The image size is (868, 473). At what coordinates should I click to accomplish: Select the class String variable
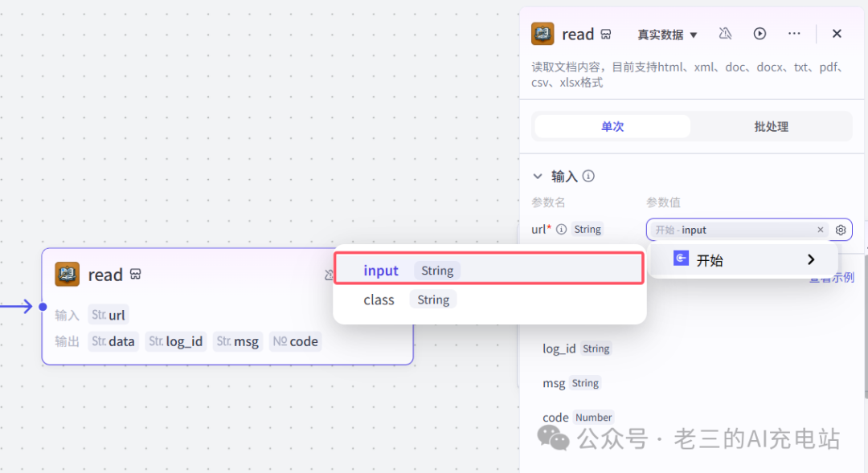coord(489,300)
